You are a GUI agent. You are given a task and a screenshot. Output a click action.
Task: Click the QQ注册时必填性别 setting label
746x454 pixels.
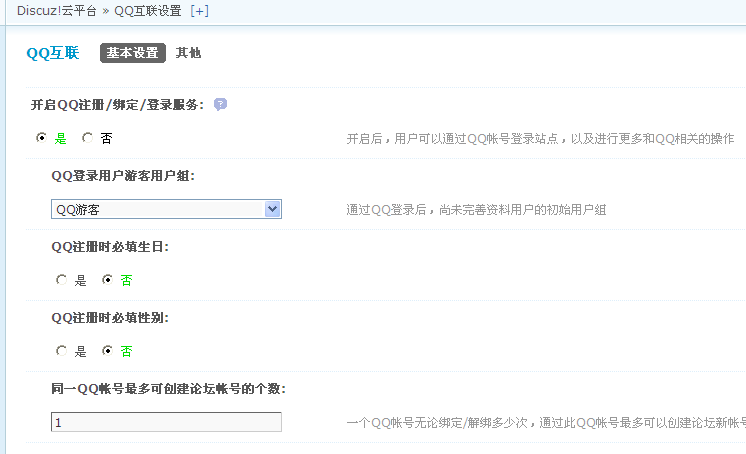(109, 317)
